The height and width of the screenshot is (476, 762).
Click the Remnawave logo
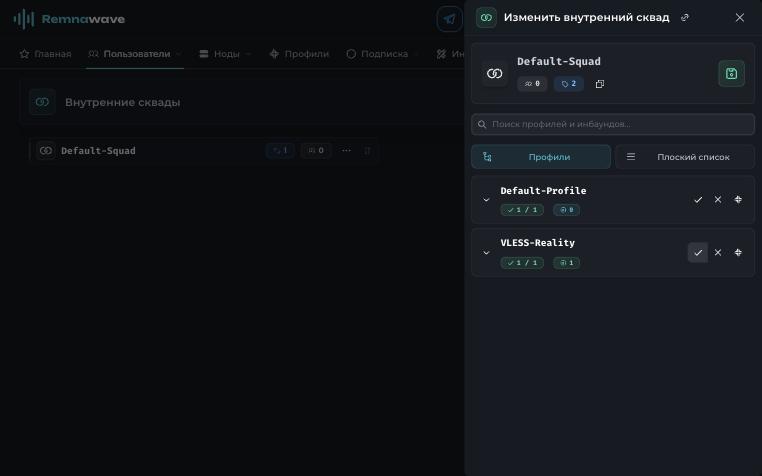point(69,19)
